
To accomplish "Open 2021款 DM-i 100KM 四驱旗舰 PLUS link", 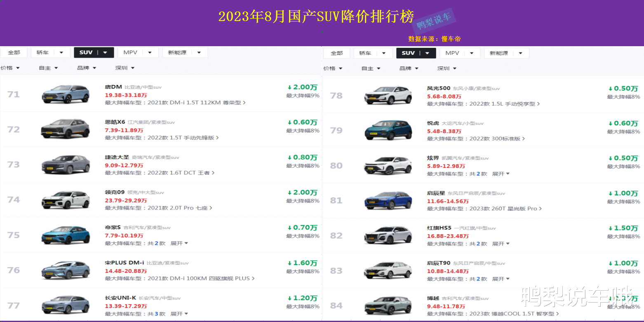I will click(201, 278).
